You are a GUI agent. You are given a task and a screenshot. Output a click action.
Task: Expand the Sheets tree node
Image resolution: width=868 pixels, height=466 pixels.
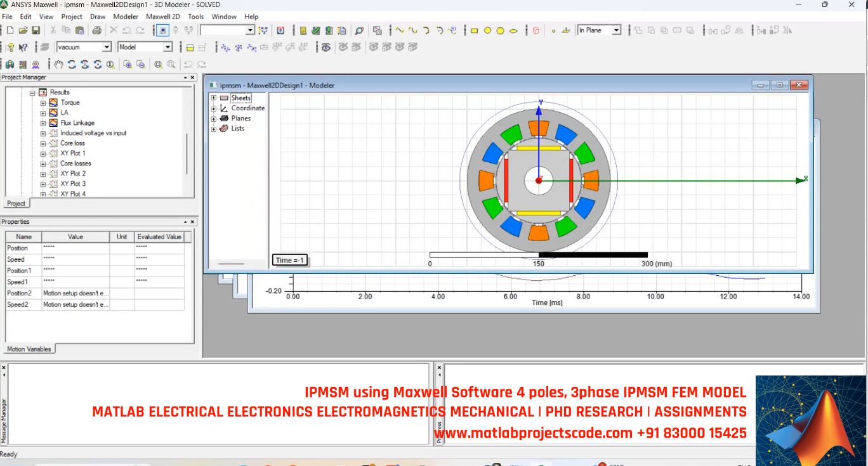pyautogui.click(x=213, y=98)
